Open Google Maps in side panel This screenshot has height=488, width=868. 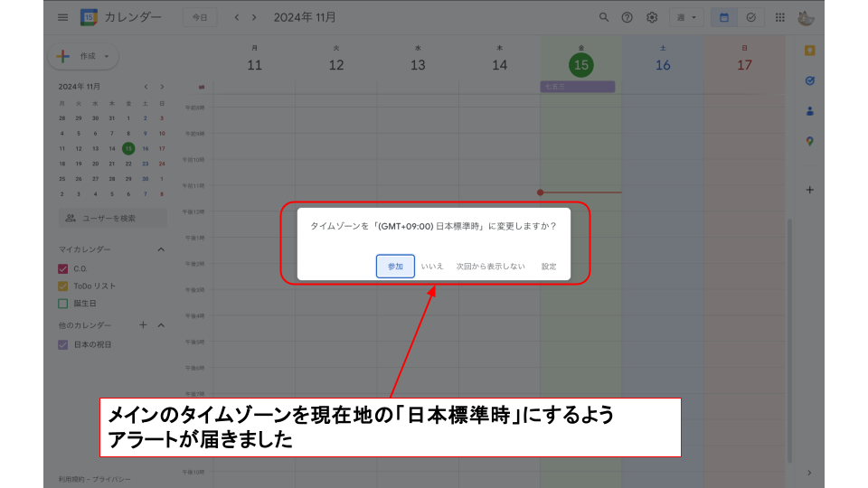point(809,141)
